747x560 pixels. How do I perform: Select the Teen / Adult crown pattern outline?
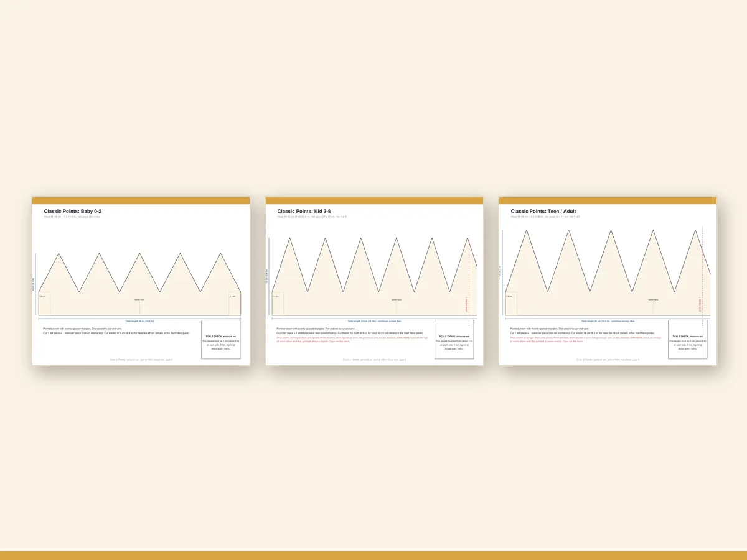click(x=608, y=273)
